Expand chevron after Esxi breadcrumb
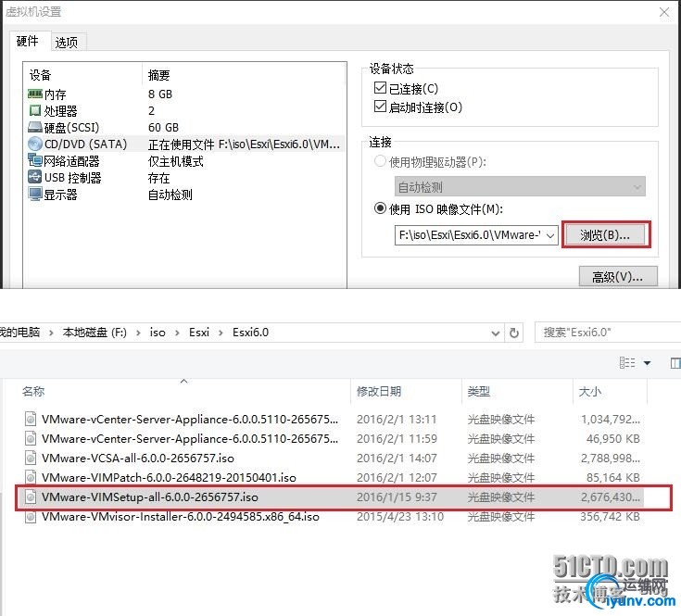Viewport: 681px width, 616px height. (221, 333)
